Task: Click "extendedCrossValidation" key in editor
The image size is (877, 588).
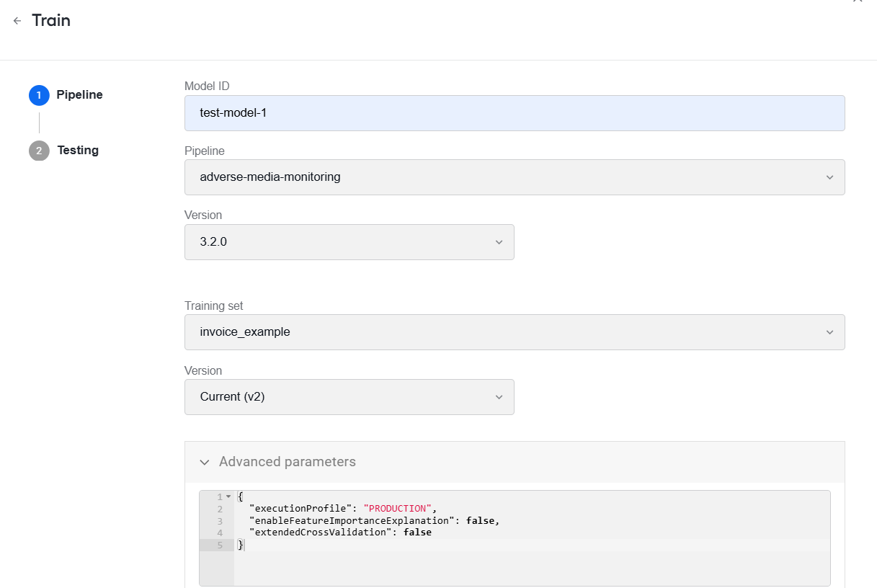Action: (x=321, y=533)
